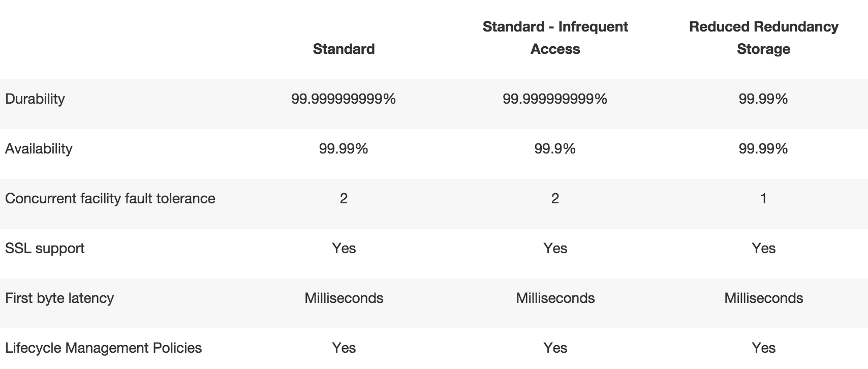Select Infrequent Access SSL support Yes

coord(555,248)
